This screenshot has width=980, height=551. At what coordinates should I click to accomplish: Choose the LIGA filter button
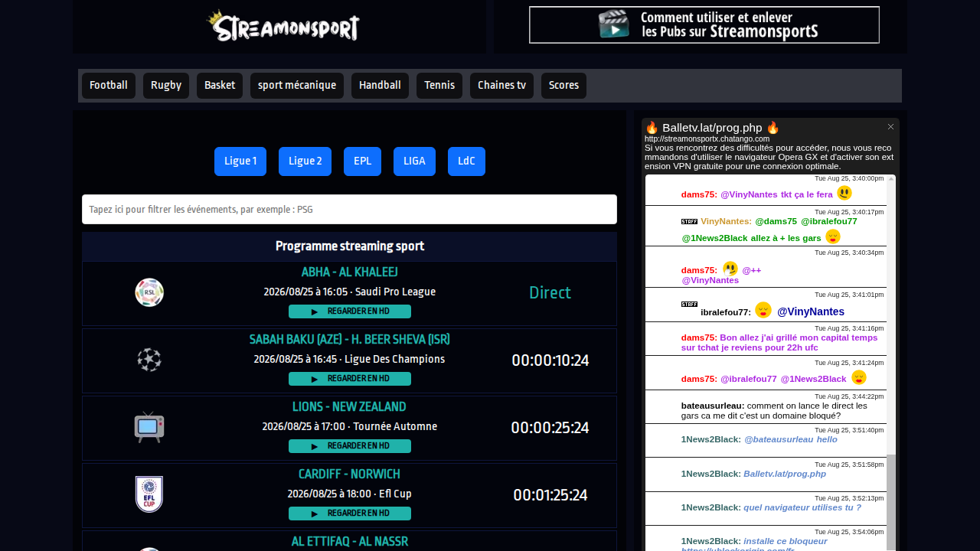coord(414,161)
